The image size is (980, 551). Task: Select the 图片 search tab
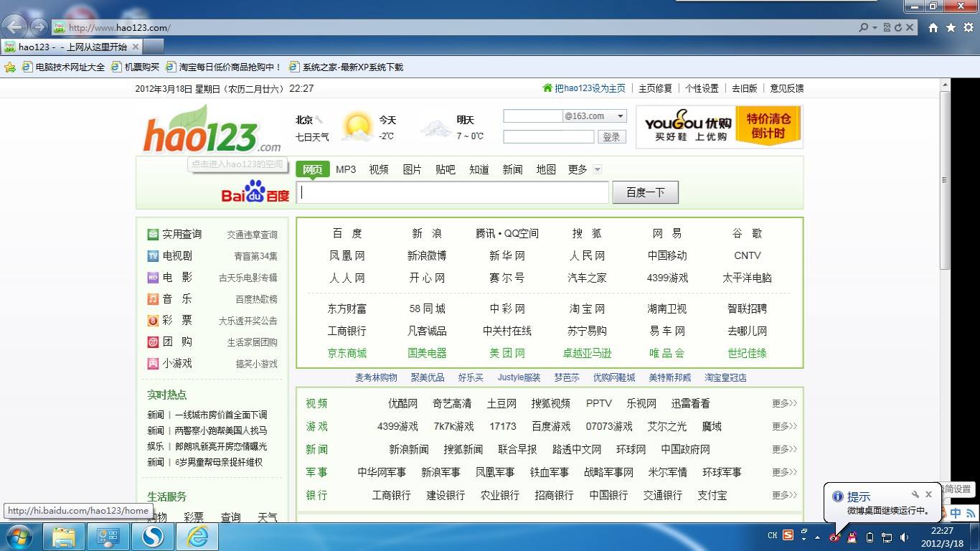pos(413,169)
